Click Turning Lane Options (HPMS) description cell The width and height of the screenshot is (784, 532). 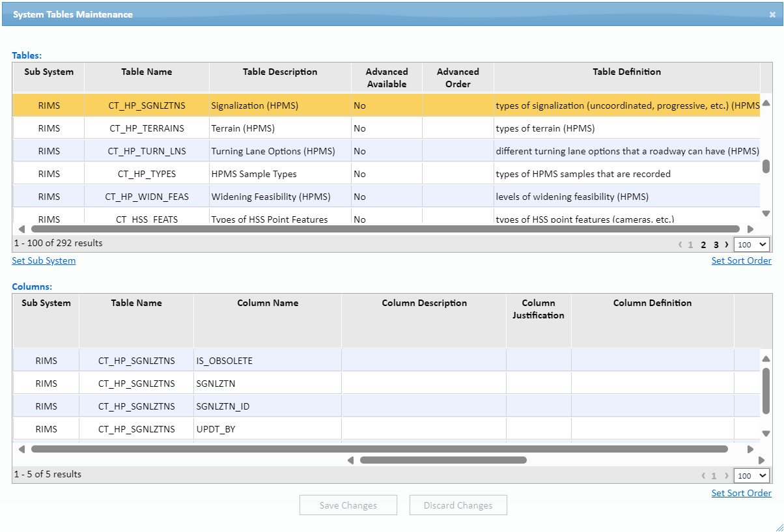[280, 151]
